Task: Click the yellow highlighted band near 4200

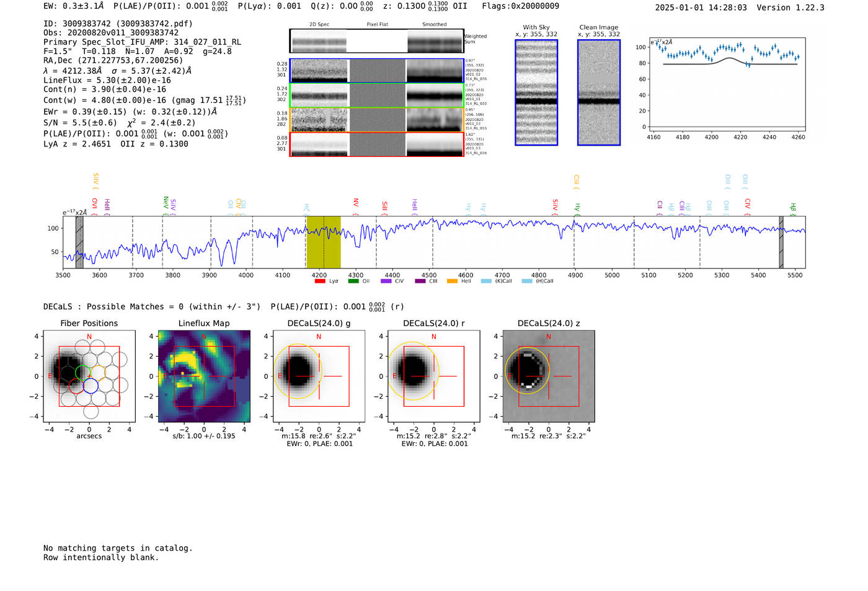Action: pos(324,242)
